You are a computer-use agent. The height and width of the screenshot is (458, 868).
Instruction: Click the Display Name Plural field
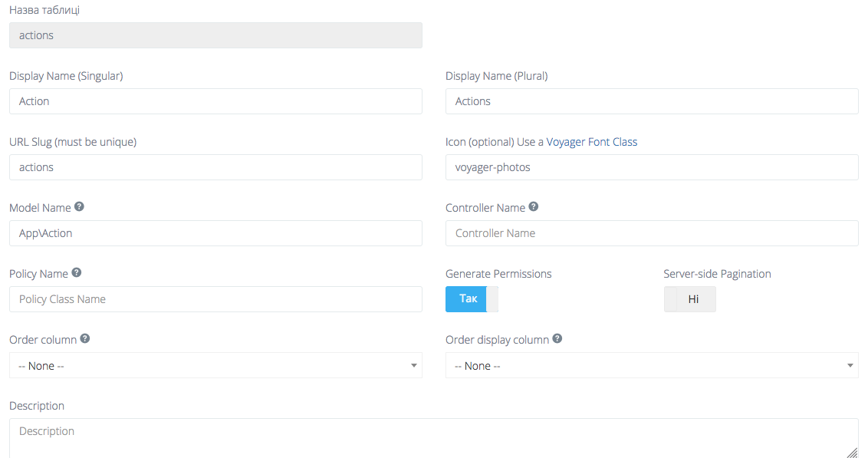pos(652,100)
